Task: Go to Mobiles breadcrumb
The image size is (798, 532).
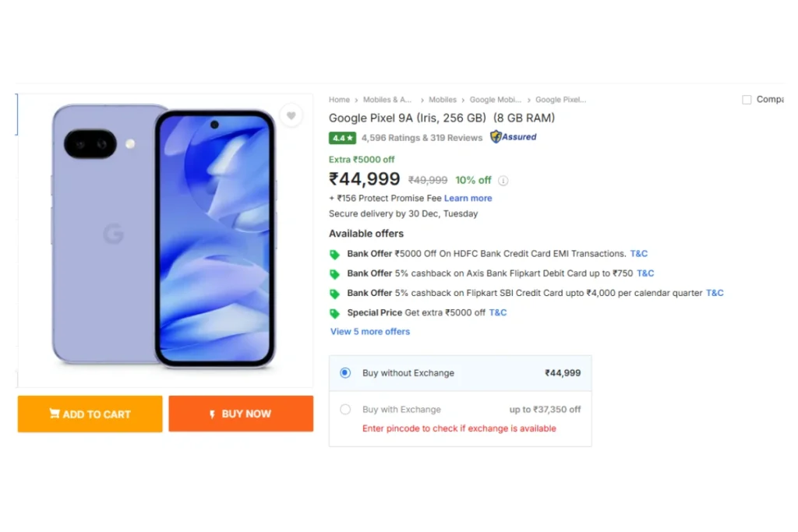Action: pos(443,100)
